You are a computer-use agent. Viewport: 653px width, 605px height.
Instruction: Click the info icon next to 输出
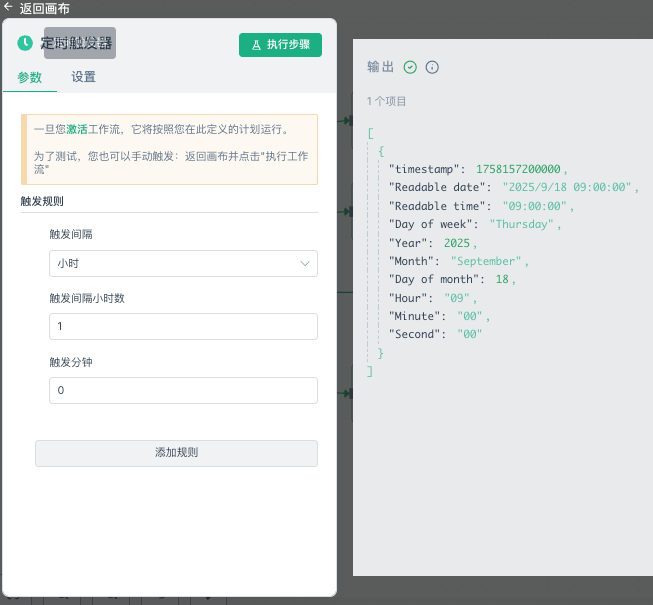click(x=432, y=67)
